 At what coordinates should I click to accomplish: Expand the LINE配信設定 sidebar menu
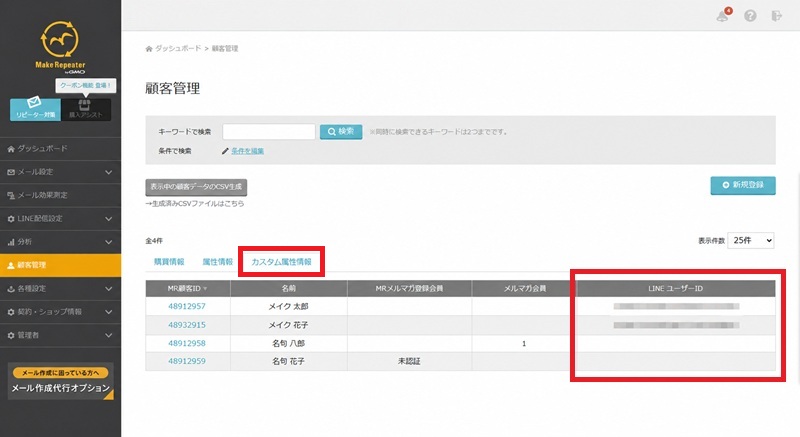tap(60, 218)
